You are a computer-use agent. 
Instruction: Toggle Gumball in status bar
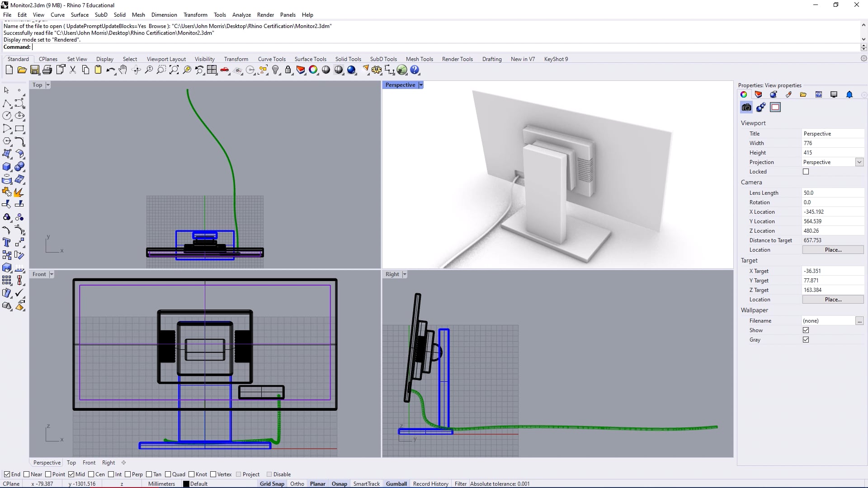pyautogui.click(x=396, y=484)
